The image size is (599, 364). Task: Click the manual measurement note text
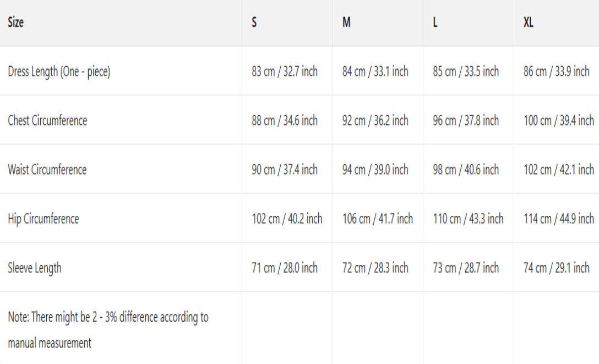click(x=108, y=330)
